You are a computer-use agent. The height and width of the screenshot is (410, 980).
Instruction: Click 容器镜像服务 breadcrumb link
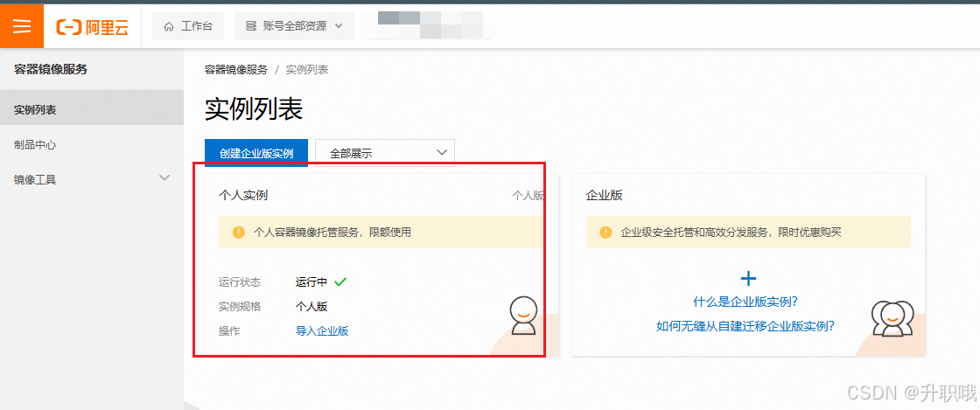click(x=236, y=70)
